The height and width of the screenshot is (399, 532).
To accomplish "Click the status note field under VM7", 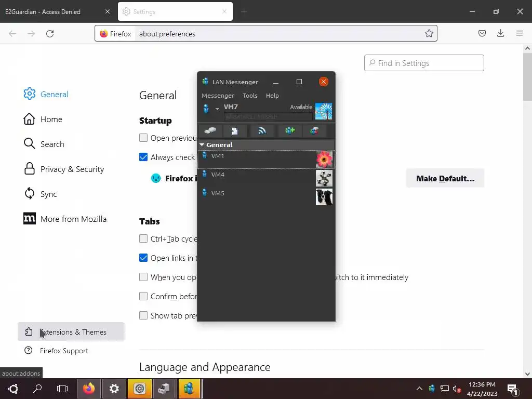I will click(268, 117).
